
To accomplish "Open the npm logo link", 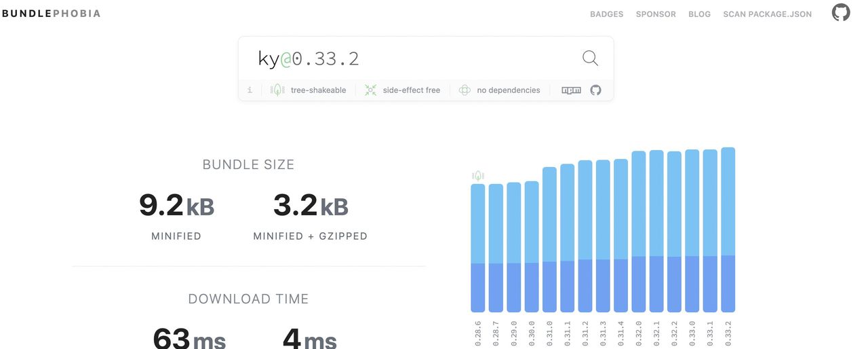I will (x=572, y=90).
